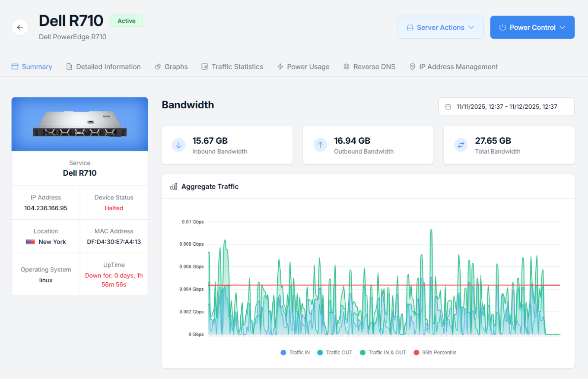The height and width of the screenshot is (379, 588).
Task: Click the outbound bandwidth up-arrow icon
Action: pos(320,145)
